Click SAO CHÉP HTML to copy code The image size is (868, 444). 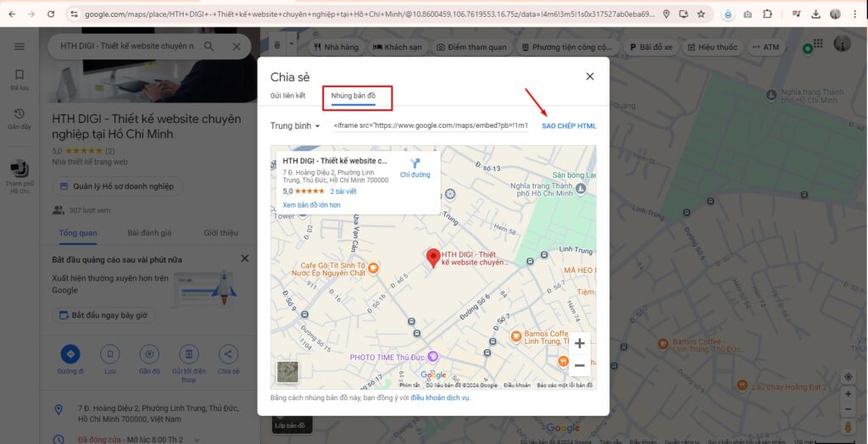[x=569, y=126]
